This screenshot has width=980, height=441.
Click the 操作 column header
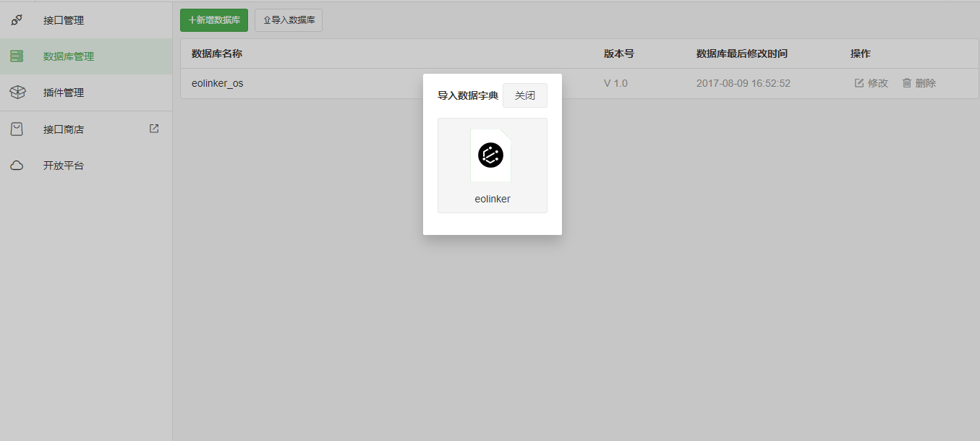[x=861, y=53]
